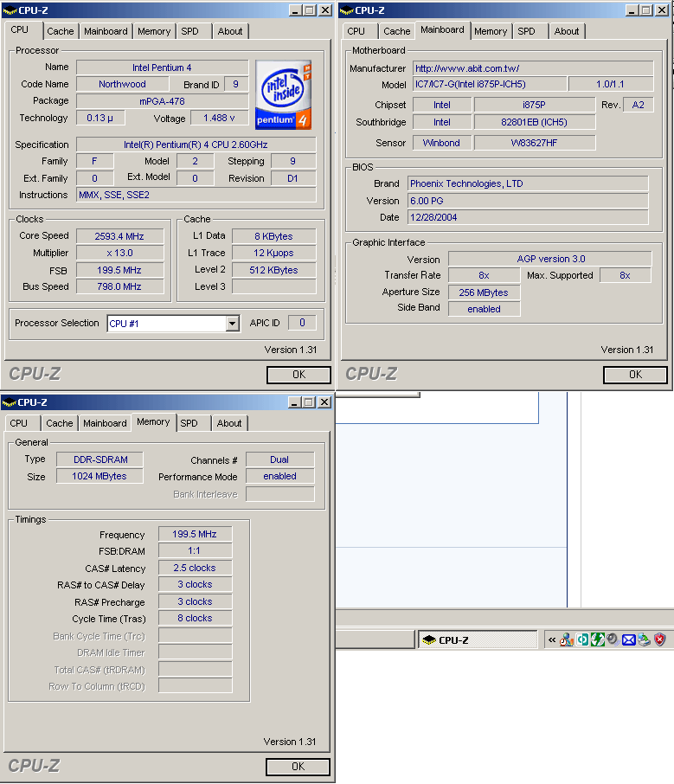The width and height of the screenshot is (674, 784).
Task: Open the Memory tab in the Processor window
Action: coord(154,31)
